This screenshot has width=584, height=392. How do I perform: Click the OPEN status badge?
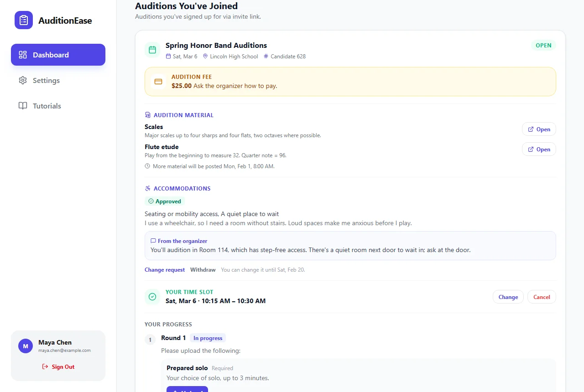click(x=543, y=46)
